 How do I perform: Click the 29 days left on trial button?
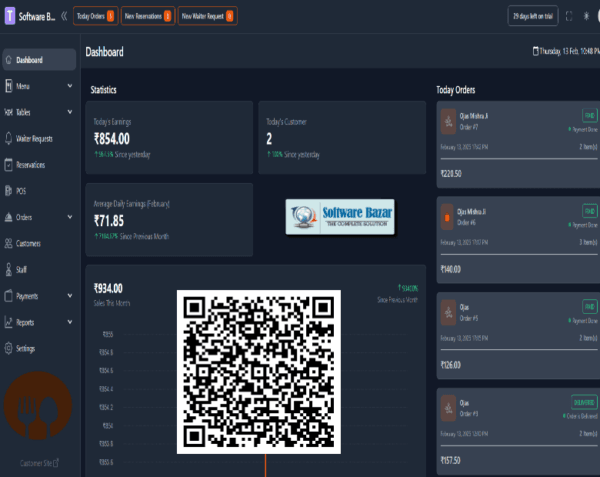[533, 16]
